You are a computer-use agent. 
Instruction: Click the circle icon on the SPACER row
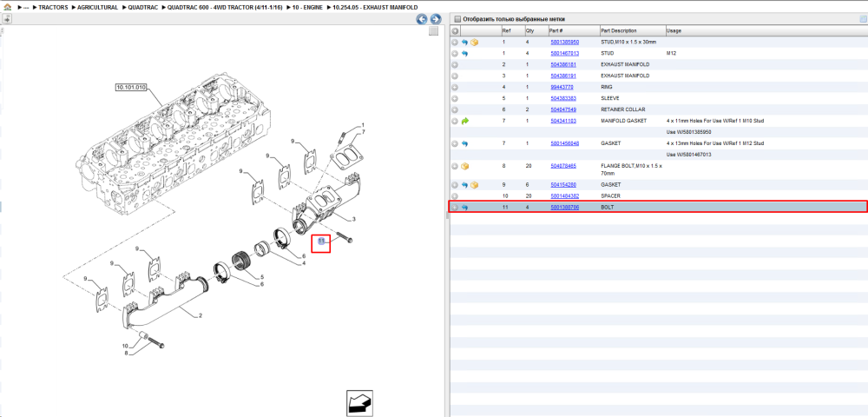pos(455,196)
